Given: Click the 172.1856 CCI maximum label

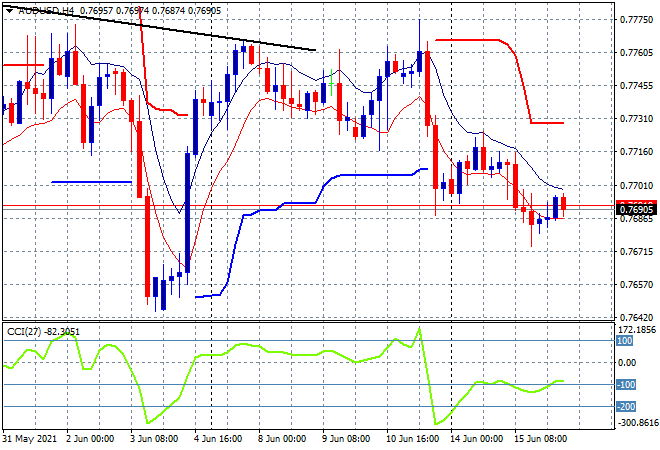Looking at the screenshot, I should [x=638, y=330].
